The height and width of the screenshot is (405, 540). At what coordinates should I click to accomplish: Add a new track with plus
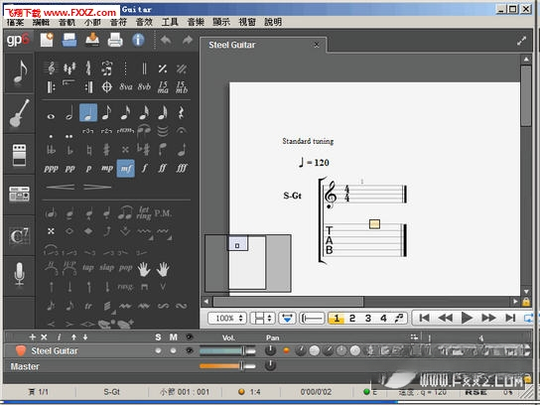[32, 337]
